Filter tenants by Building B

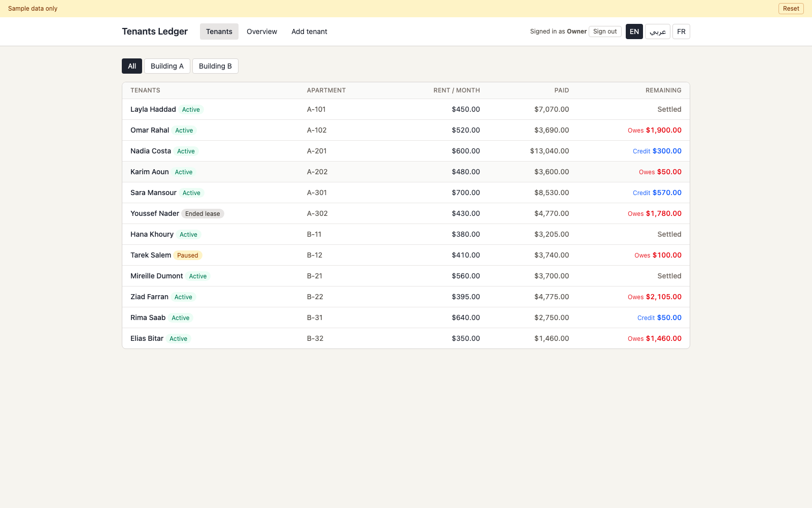215,66
